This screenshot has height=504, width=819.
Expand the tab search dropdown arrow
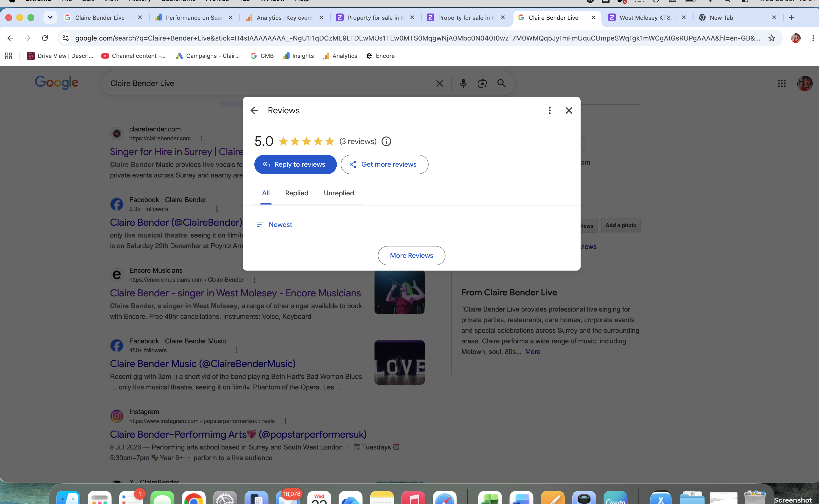pos(50,17)
